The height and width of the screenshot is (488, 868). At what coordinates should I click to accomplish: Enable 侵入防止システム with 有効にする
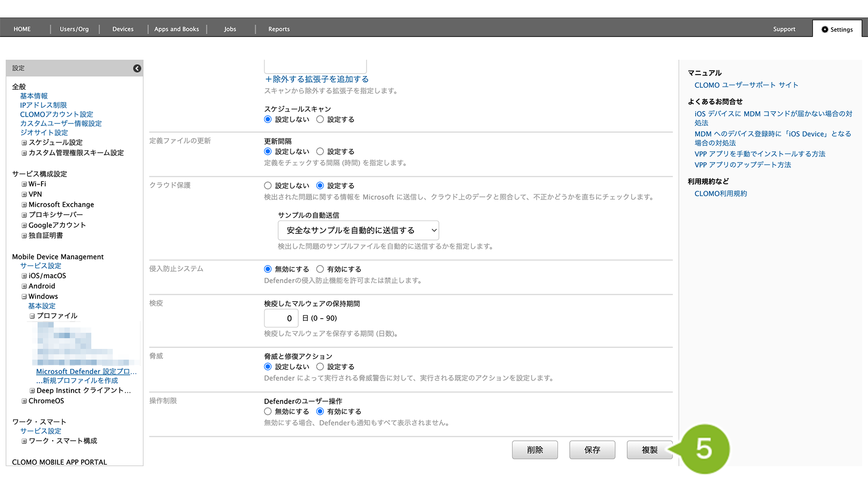pyautogui.click(x=320, y=269)
